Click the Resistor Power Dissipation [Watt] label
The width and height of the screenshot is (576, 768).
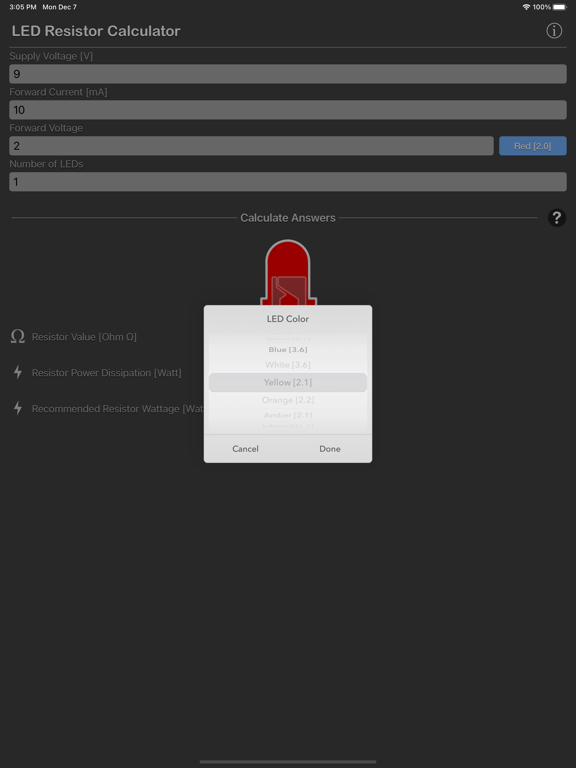pos(106,373)
